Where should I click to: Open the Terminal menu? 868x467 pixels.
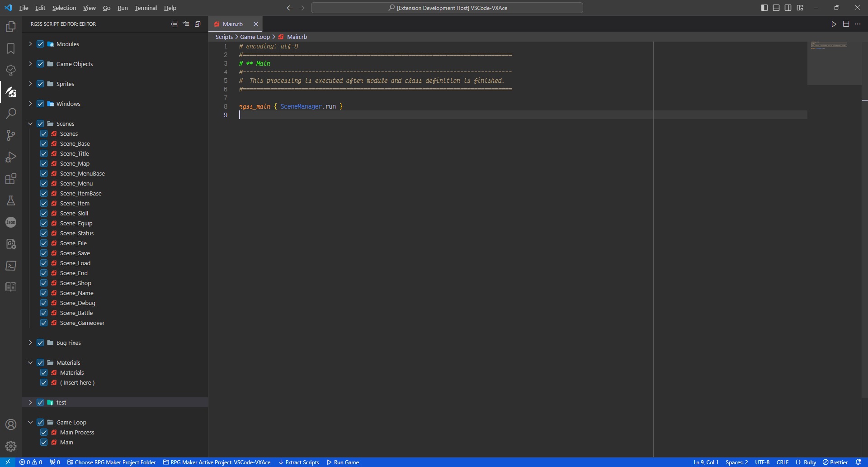coord(146,8)
